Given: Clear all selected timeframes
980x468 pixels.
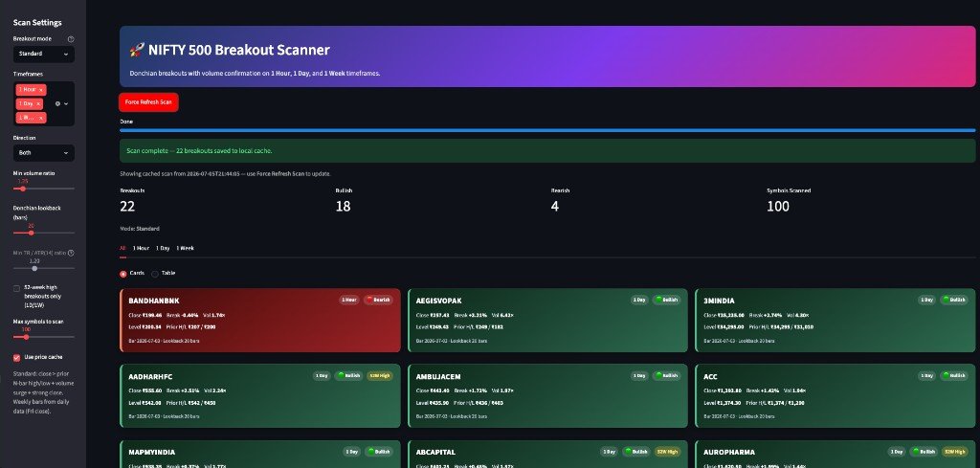Looking at the screenshot, I should pos(57,103).
